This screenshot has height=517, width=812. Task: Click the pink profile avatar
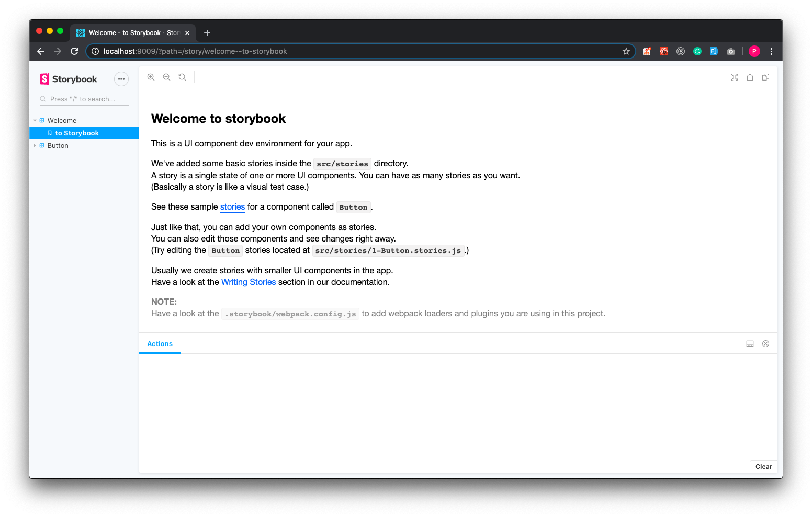754,51
